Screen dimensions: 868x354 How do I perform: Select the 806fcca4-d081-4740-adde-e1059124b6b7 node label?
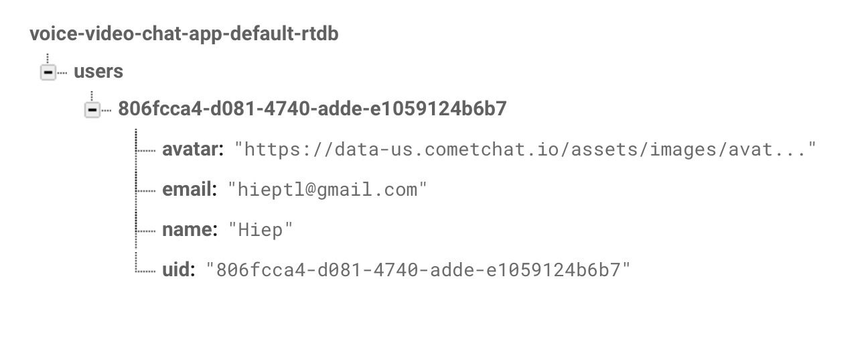tap(312, 109)
